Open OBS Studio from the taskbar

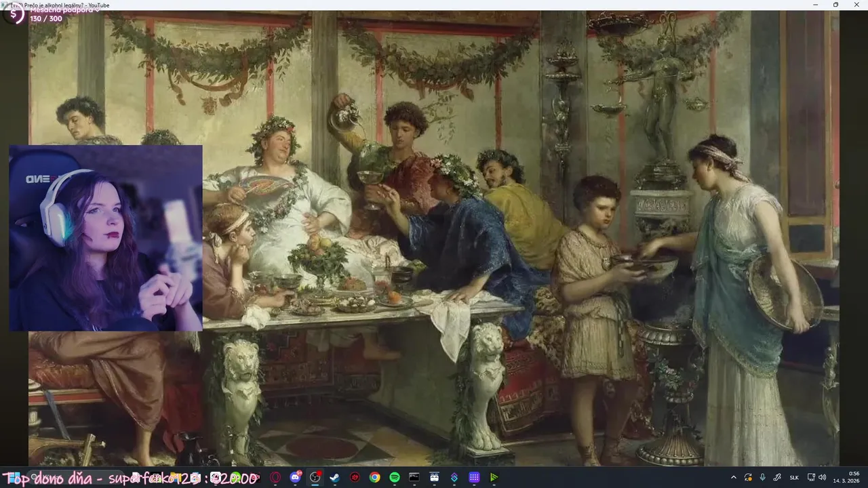point(315,477)
